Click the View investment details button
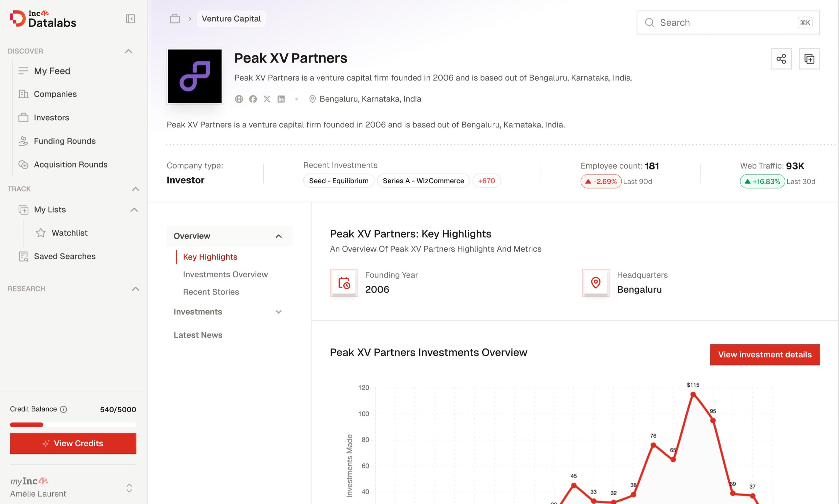 764,354
